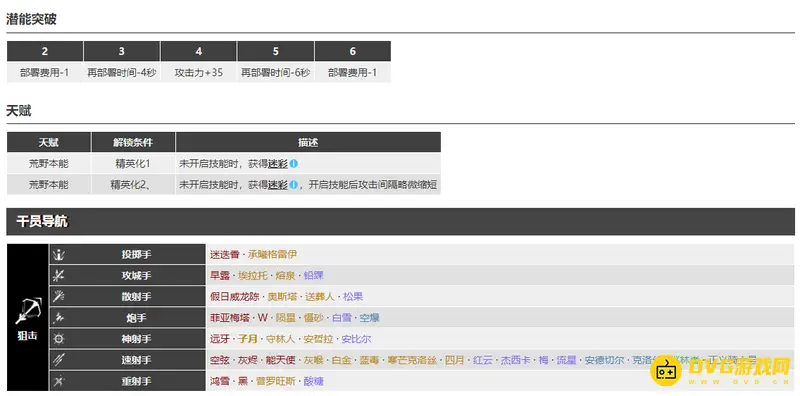
Task: Open operator 埃拉托 page
Action: pyautogui.click(x=253, y=276)
